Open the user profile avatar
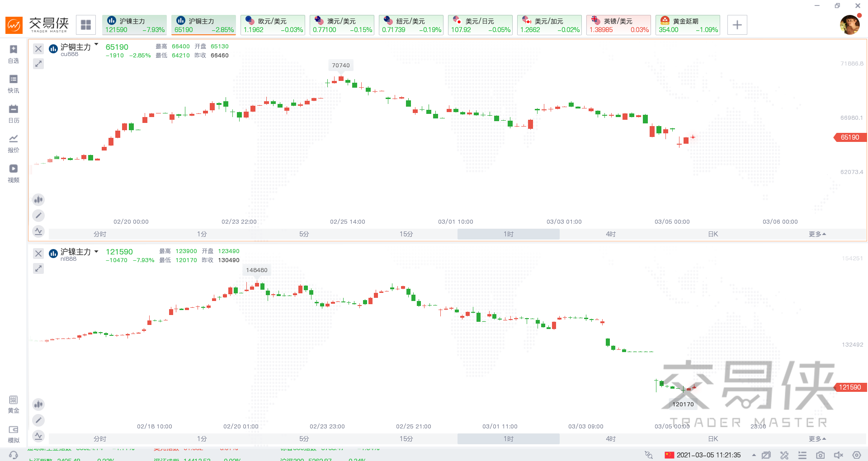 click(849, 25)
